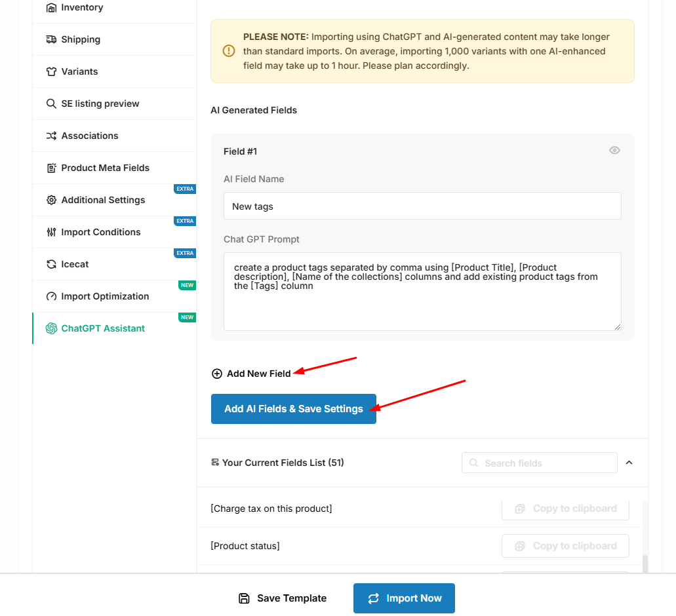Open the Inventory sidebar section
The image size is (676, 616).
(x=114, y=7)
